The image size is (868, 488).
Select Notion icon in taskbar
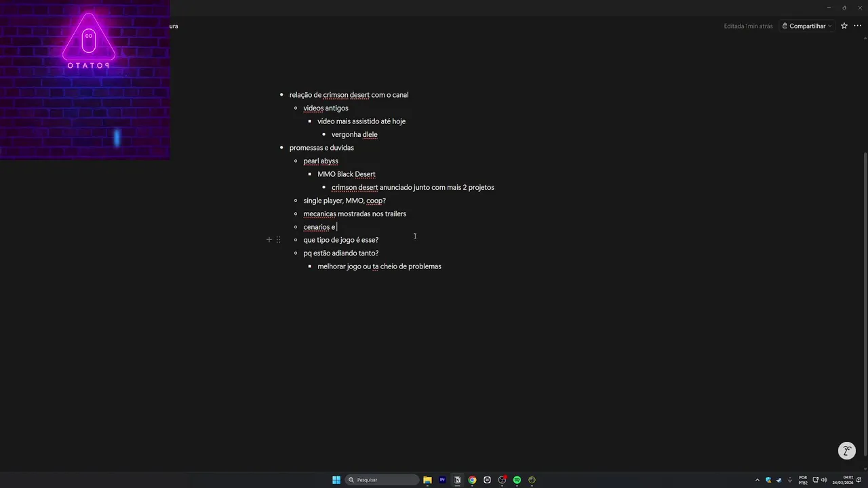click(457, 480)
